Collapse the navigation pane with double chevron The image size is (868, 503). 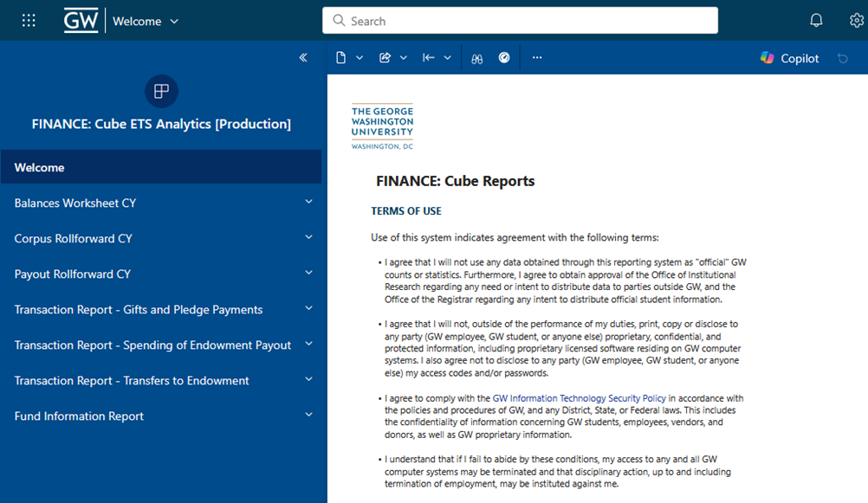pos(303,58)
